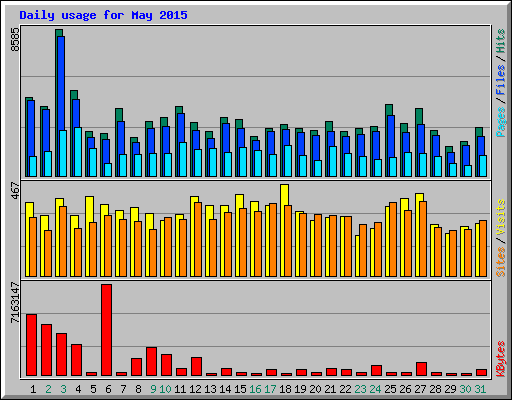This screenshot has width=512, height=400.
Task: Click the orange sites bar for day 27
Action: pos(423,239)
